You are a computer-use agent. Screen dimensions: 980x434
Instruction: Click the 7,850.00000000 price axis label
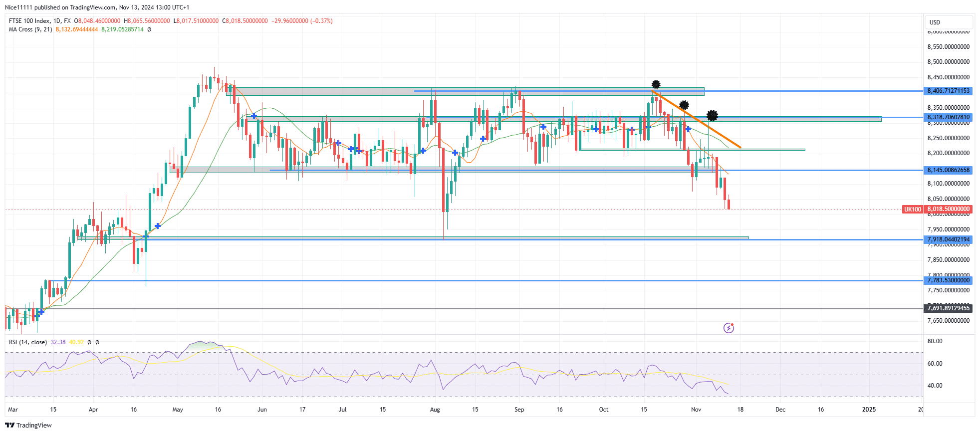[949, 260]
